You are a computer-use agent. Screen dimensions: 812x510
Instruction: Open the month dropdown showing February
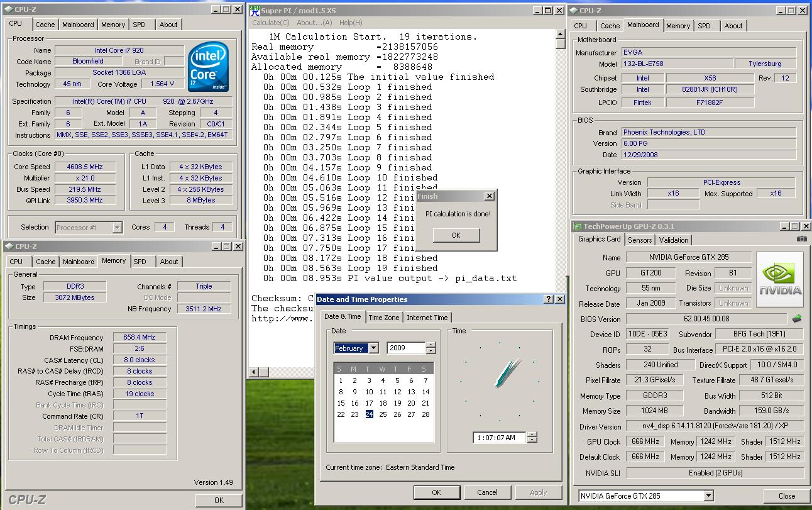click(373, 348)
